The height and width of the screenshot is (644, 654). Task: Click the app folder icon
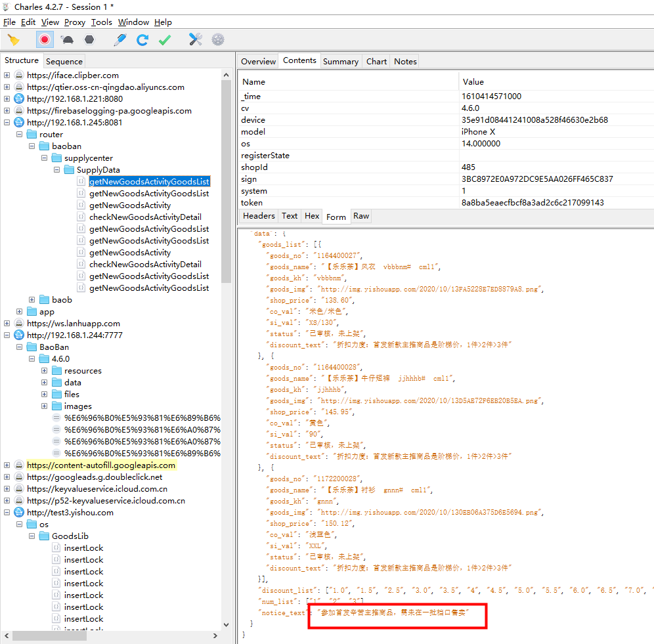click(x=32, y=312)
